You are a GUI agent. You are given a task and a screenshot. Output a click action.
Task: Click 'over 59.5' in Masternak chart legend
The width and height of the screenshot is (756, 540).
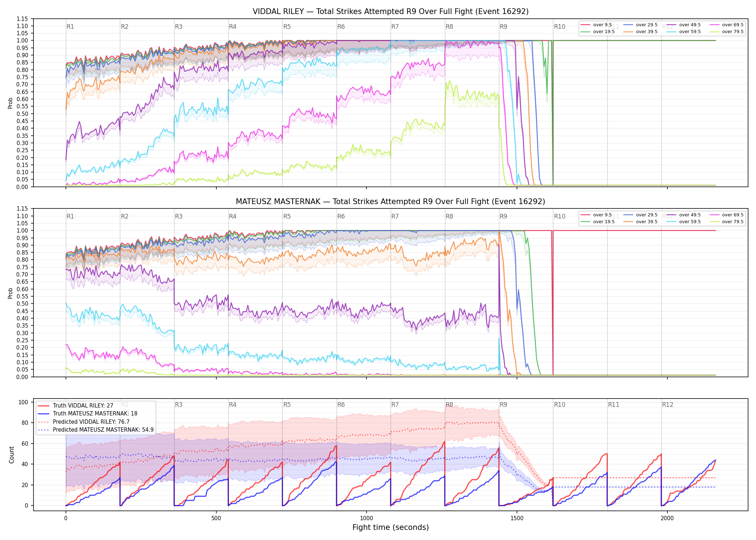pyautogui.click(x=690, y=222)
